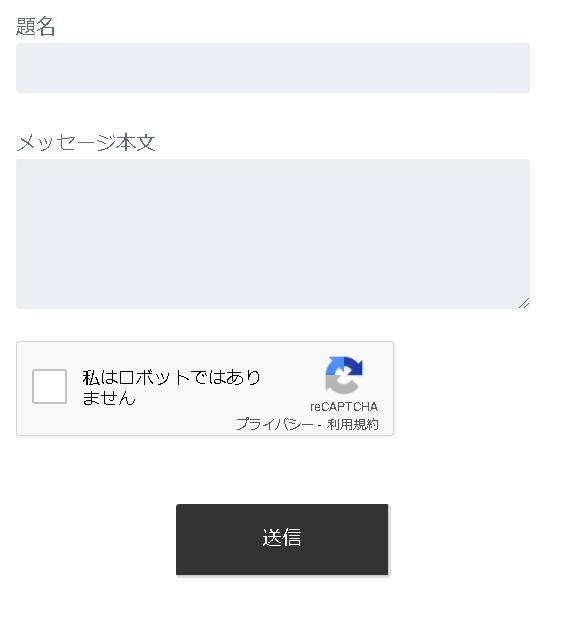Image resolution: width=570 pixels, height=630 pixels.
Task: Grab the message textarea resize handle
Action: (x=524, y=303)
